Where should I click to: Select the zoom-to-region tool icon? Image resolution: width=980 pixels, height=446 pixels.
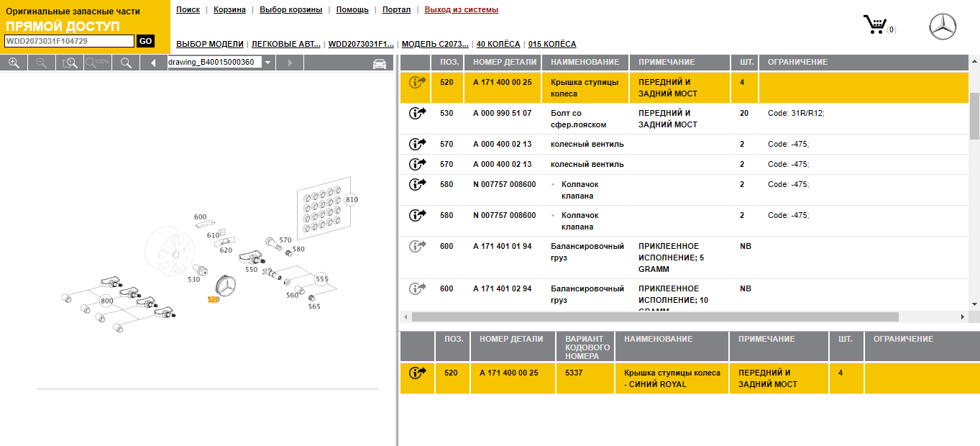click(70, 63)
